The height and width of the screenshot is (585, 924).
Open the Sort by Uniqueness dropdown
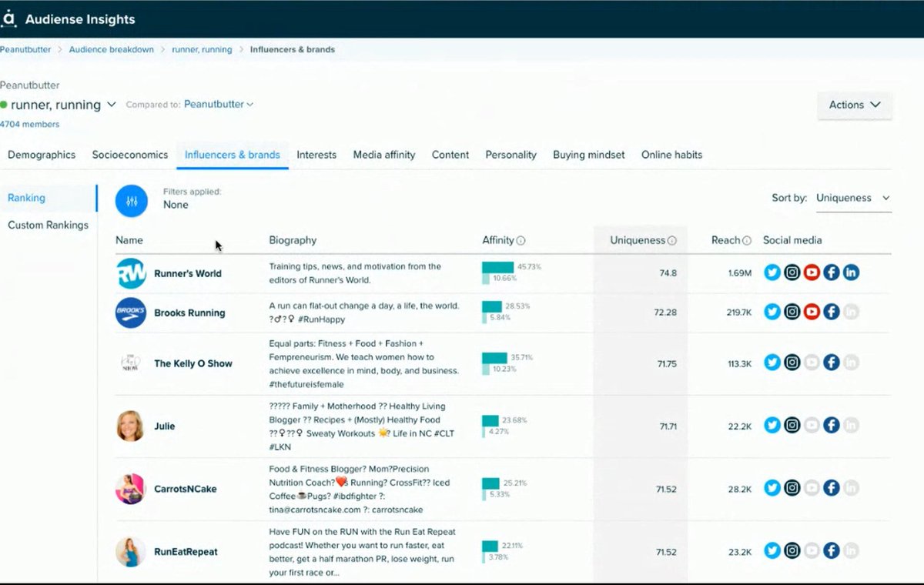pos(853,198)
